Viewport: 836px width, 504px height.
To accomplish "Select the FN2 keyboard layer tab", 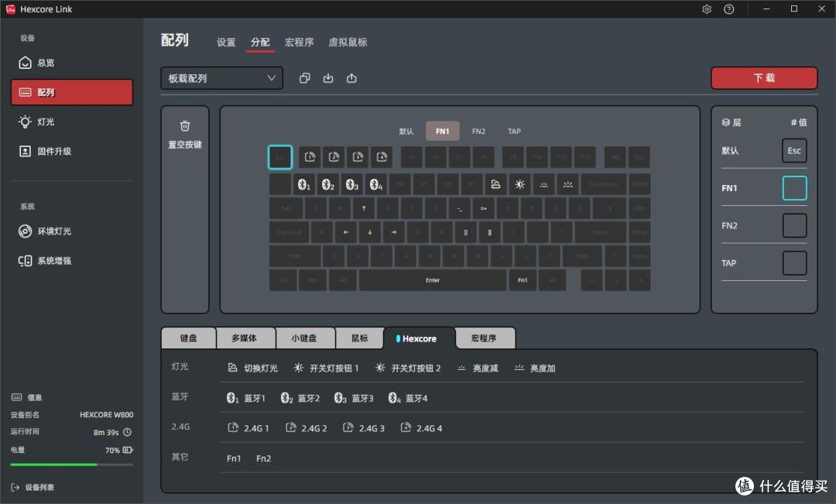I will (x=478, y=131).
